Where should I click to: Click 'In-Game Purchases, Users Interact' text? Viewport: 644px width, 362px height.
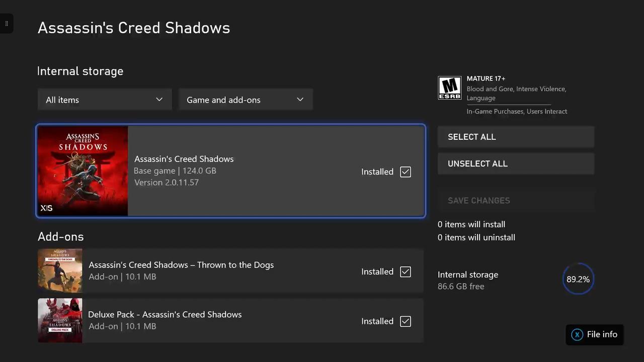pos(517,112)
